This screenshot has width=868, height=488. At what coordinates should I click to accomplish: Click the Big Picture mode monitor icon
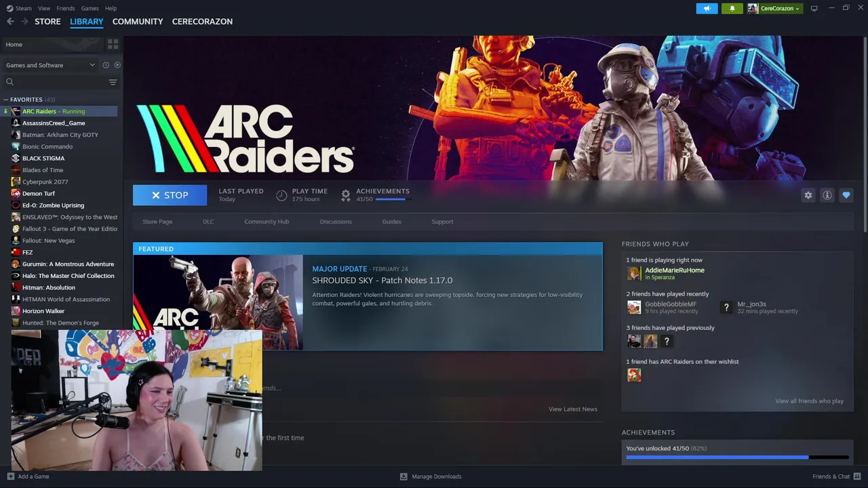point(814,8)
